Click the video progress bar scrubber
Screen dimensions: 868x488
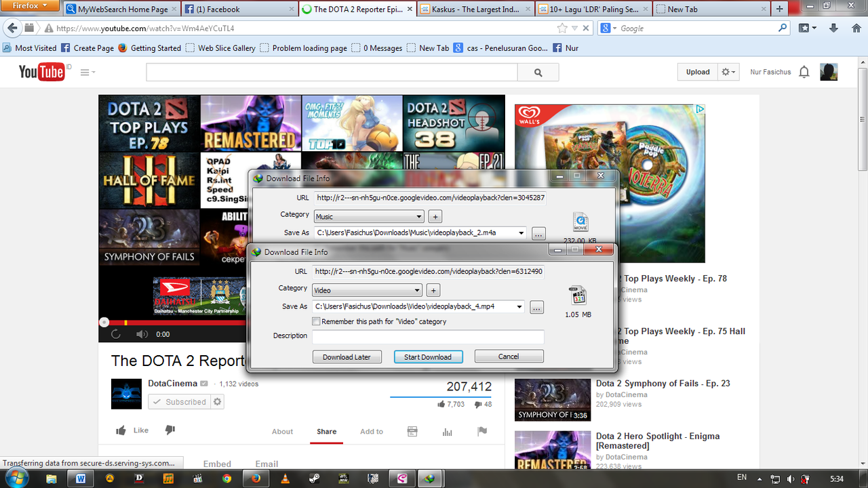[104, 323]
